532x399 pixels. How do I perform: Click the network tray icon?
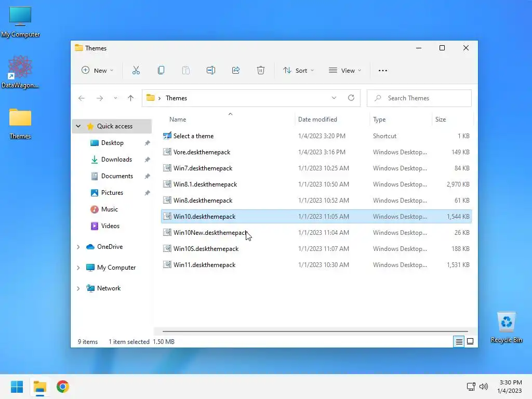pyautogui.click(x=471, y=387)
